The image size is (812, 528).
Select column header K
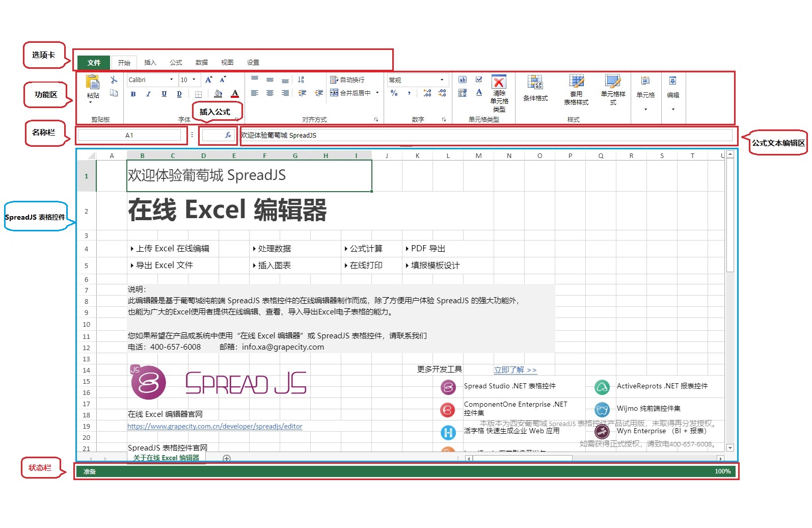[x=417, y=156]
